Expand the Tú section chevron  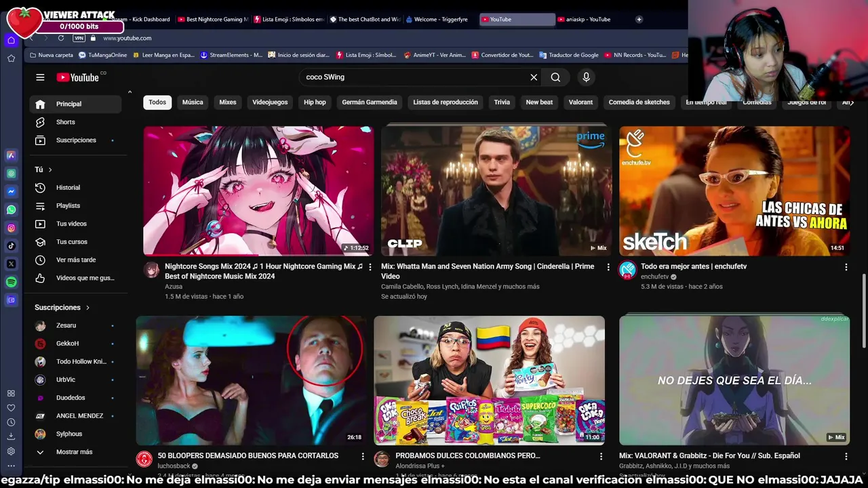(x=50, y=169)
